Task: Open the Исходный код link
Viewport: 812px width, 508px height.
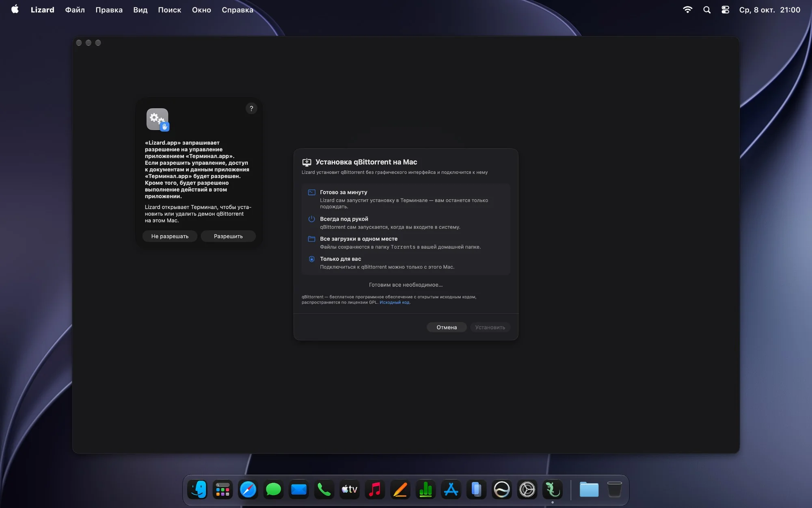Action: coord(394,302)
